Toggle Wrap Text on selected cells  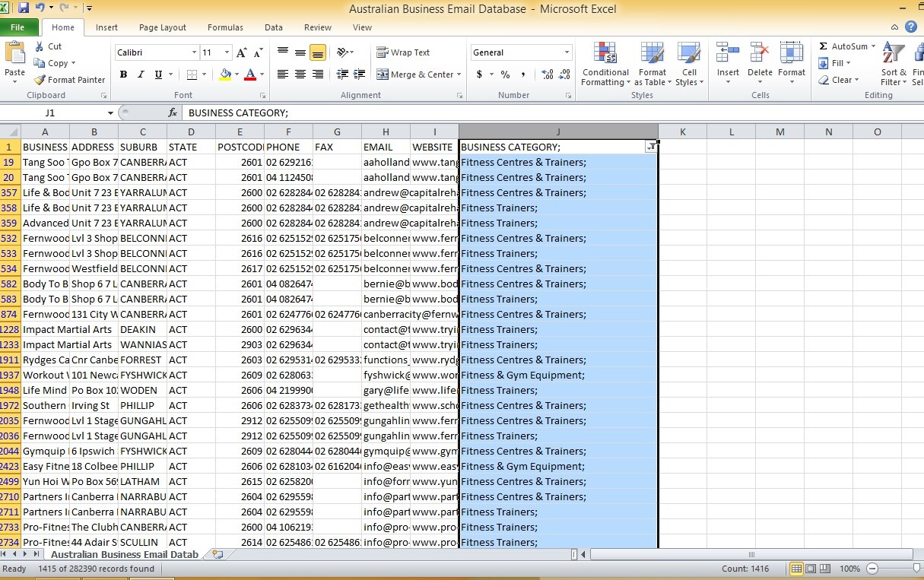tap(403, 52)
